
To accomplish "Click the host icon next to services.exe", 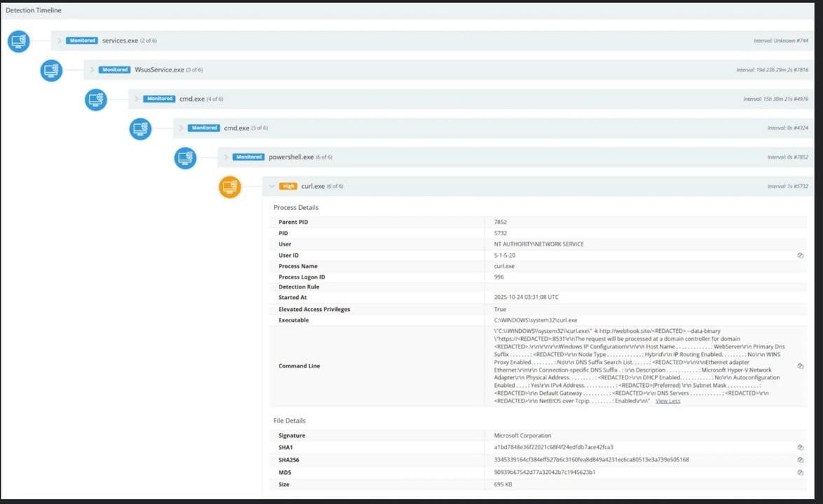I will [18, 41].
